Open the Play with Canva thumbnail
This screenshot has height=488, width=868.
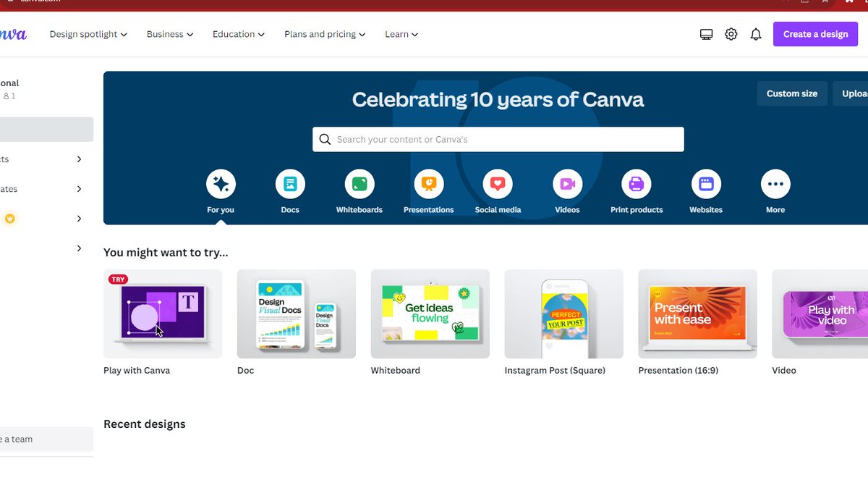(x=163, y=314)
